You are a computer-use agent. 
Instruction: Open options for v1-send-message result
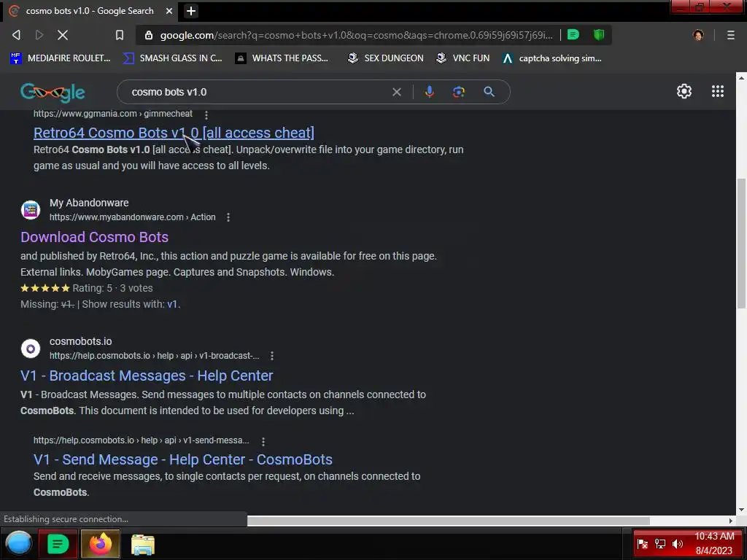pos(263,441)
